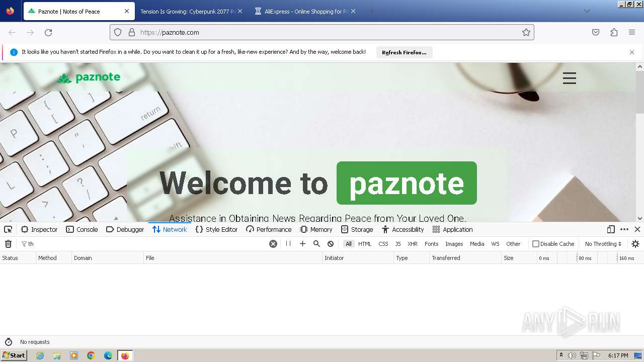Click the browser back arrow
This screenshot has width=644, height=362.
pyautogui.click(x=12, y=32)
